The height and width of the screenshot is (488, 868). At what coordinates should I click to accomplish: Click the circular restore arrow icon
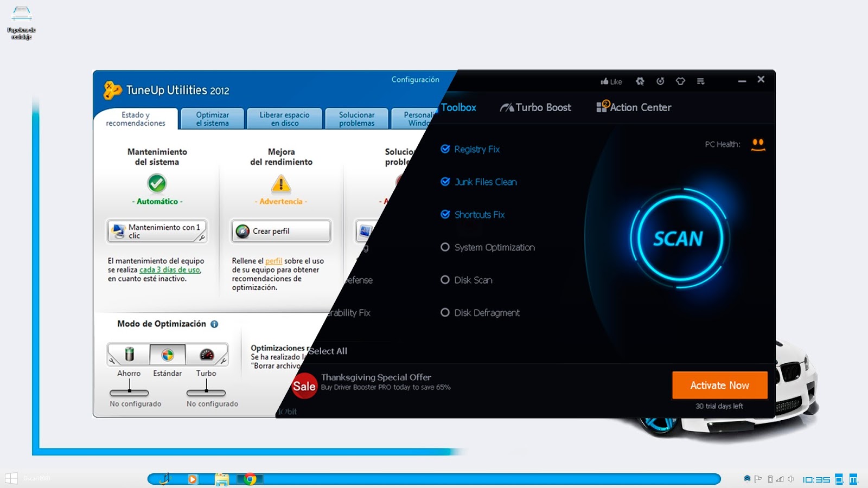660,81
